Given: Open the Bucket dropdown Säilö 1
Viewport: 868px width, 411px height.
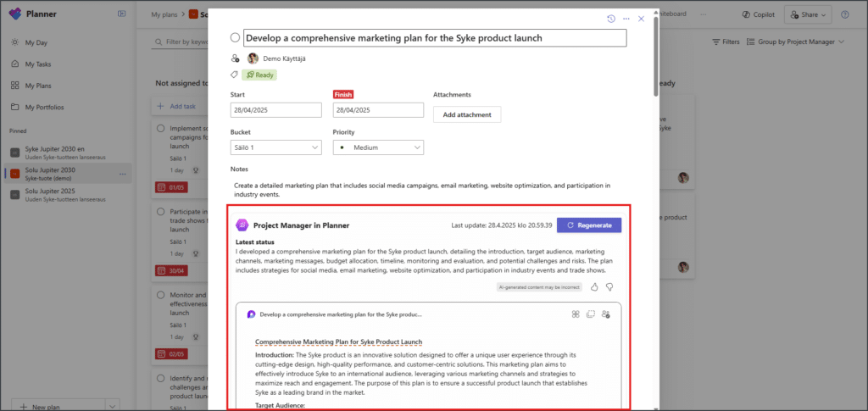Looking at the screenshot, I should 275,147.
